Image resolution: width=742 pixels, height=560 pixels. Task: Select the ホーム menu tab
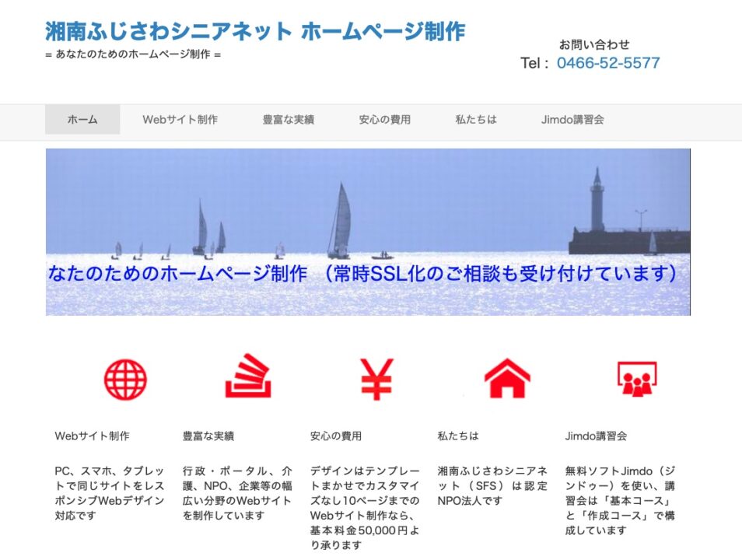point(82,119)
